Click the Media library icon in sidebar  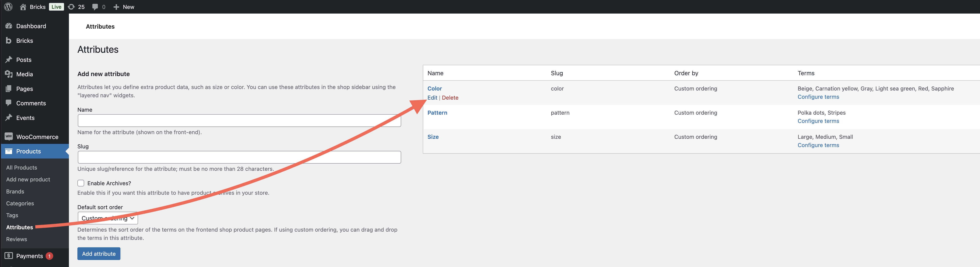point(9,74)
